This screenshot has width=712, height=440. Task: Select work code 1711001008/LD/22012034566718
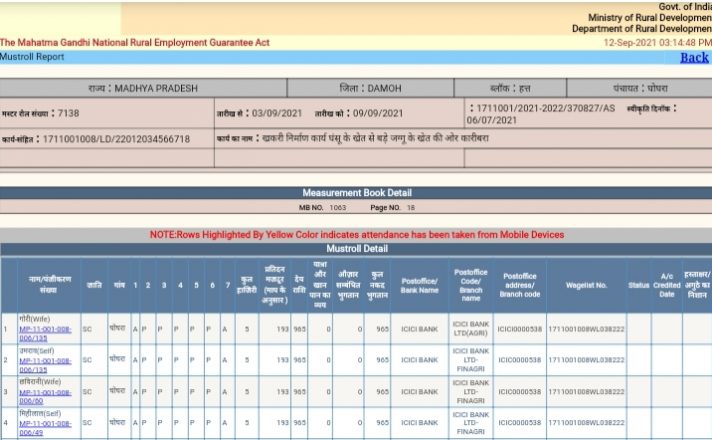point(116,139)
